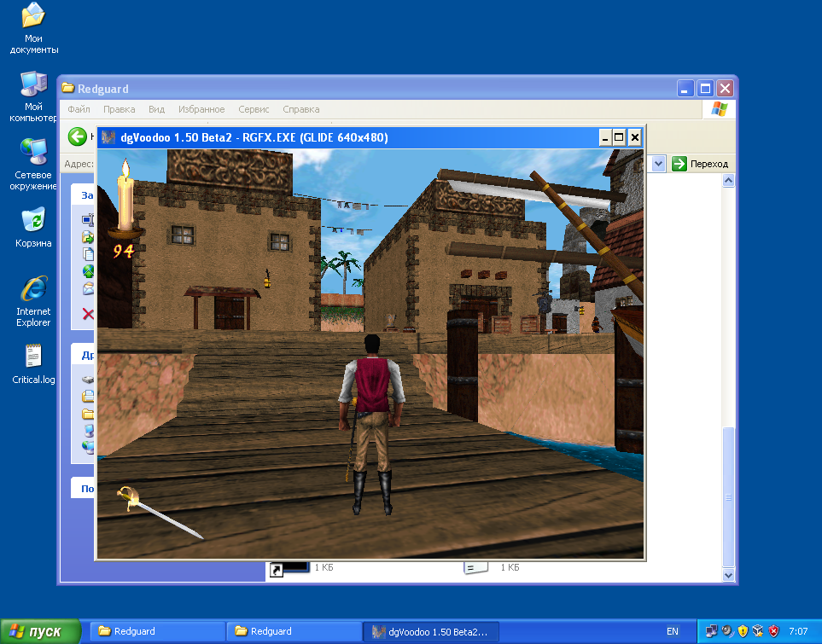Click the e-mail envelope task icon in sidebar
The height and width of the screenshot is (644, 822).
88,288
